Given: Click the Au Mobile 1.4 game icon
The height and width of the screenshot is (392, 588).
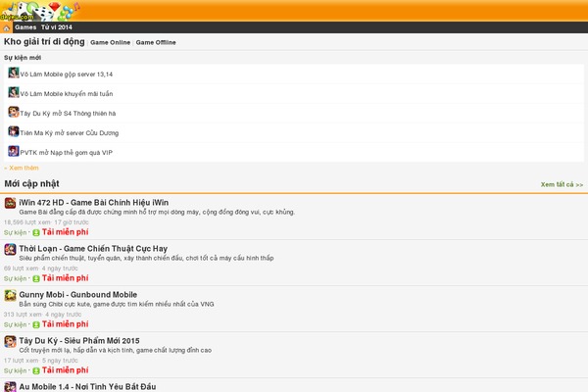Looking at the screenshot, I should tap(10, 387).
